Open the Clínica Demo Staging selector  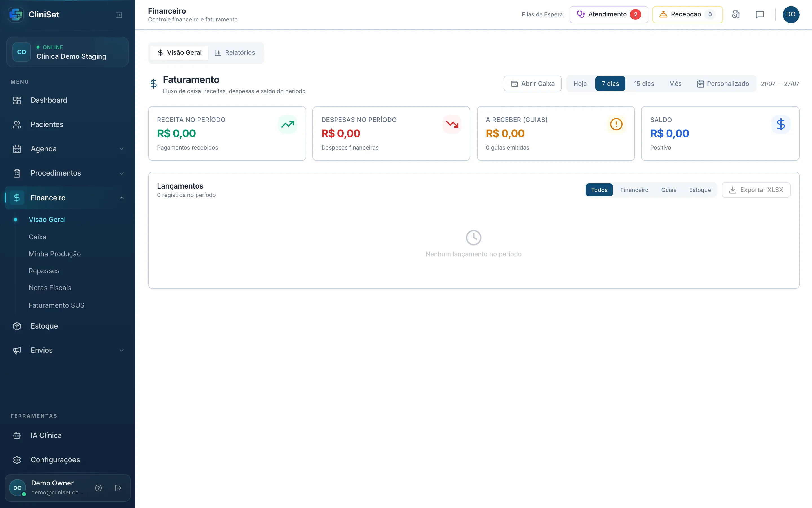67,52
